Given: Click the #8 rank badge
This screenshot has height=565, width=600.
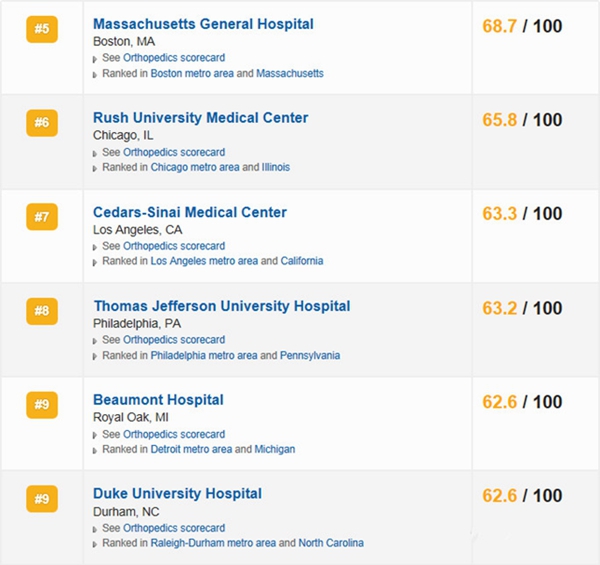Looking at the screenshot, I should [41, 311].
